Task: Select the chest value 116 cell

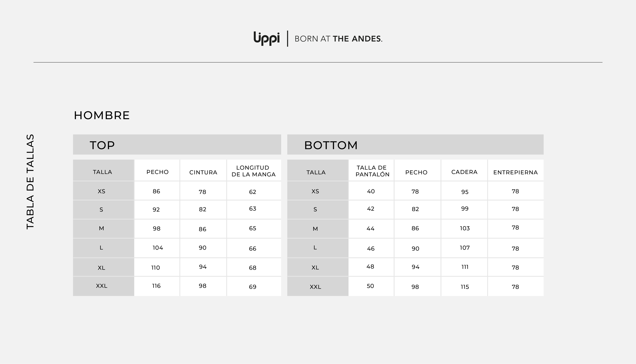Action: [x=156, y=286]
